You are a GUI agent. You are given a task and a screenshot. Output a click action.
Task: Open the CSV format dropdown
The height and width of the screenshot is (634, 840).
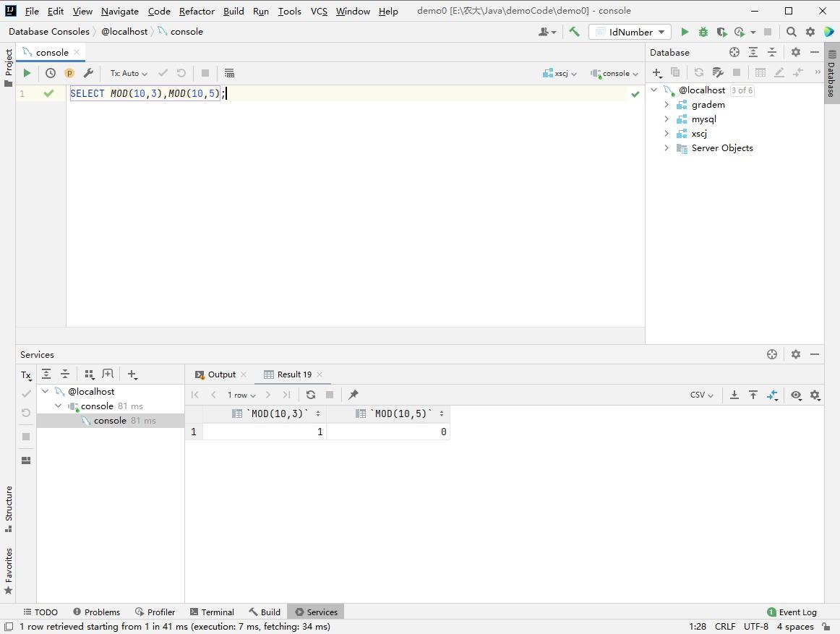click(701, 395)
